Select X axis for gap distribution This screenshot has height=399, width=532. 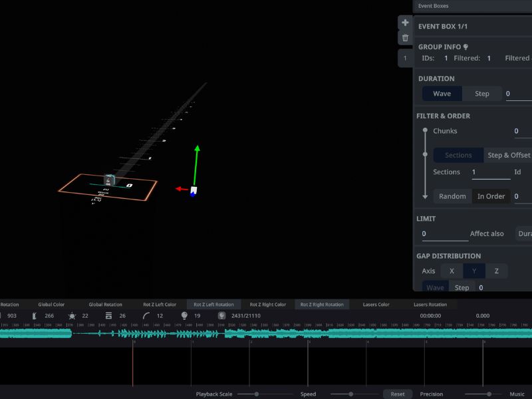click(x=452, y=271)
